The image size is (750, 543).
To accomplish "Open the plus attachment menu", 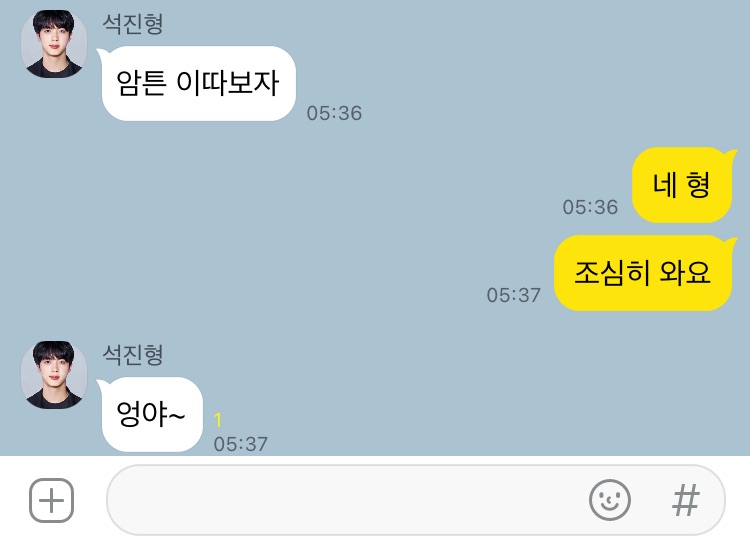I will pyautogui.click(x=52, y=500).
